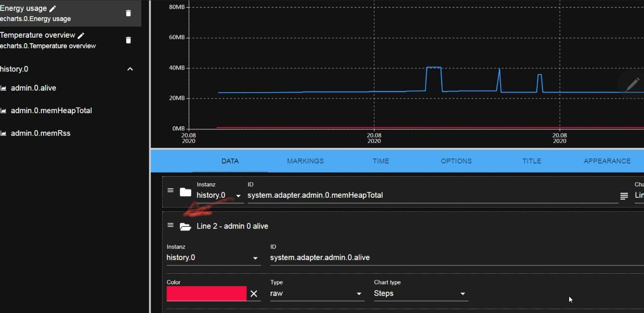The height and width of the screenshot is (313, 644).
Task: Open the Type dropdown set to raw
Action: (317, 293)
